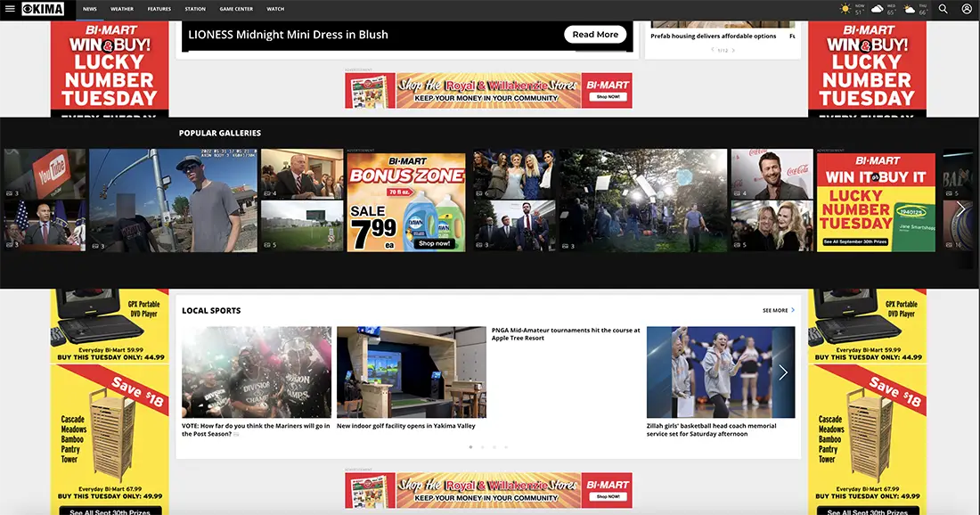This screenshot has width=980, height=515.
Task: Open Prefab housing affordable options headline
Action: (713, 37)
